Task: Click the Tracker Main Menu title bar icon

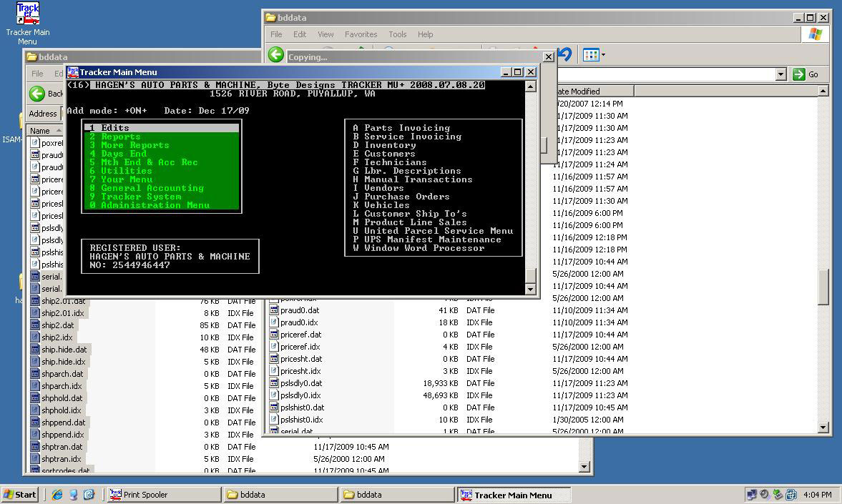Action: 72,72
